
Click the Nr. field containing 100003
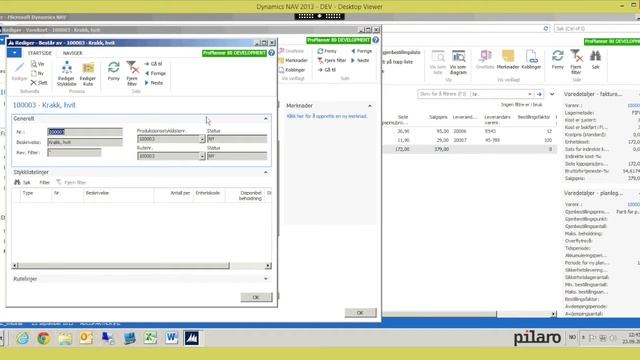click(85, 132)
